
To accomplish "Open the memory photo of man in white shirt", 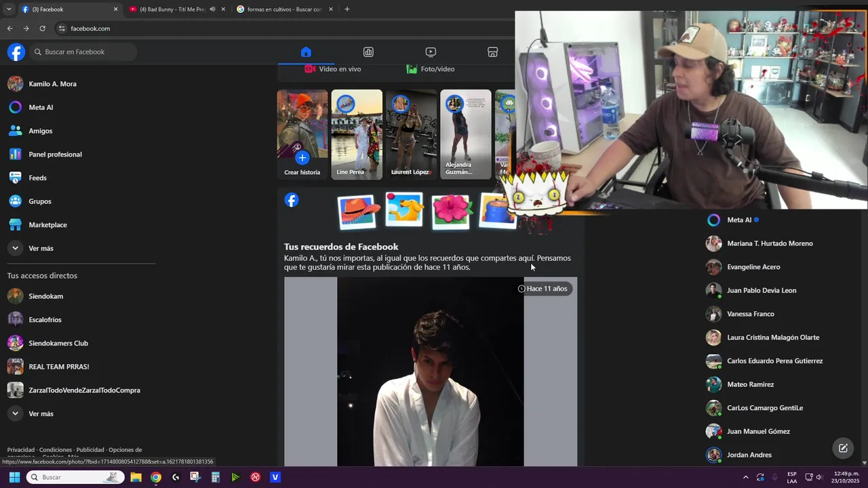I will [431, 371].
